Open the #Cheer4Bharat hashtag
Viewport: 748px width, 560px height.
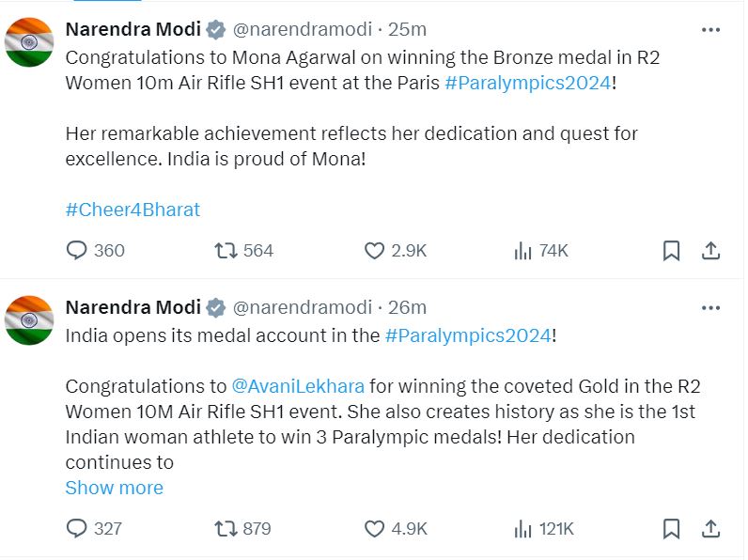click(132, 210)
